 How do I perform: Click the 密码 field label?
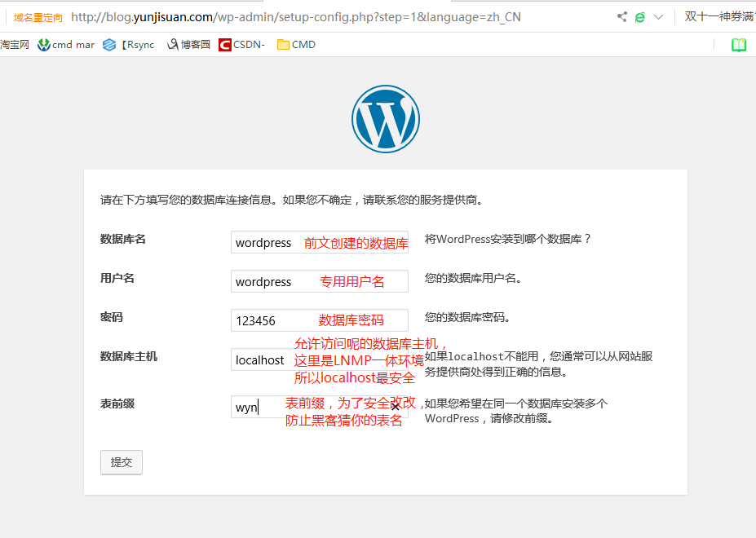(112, 317)
